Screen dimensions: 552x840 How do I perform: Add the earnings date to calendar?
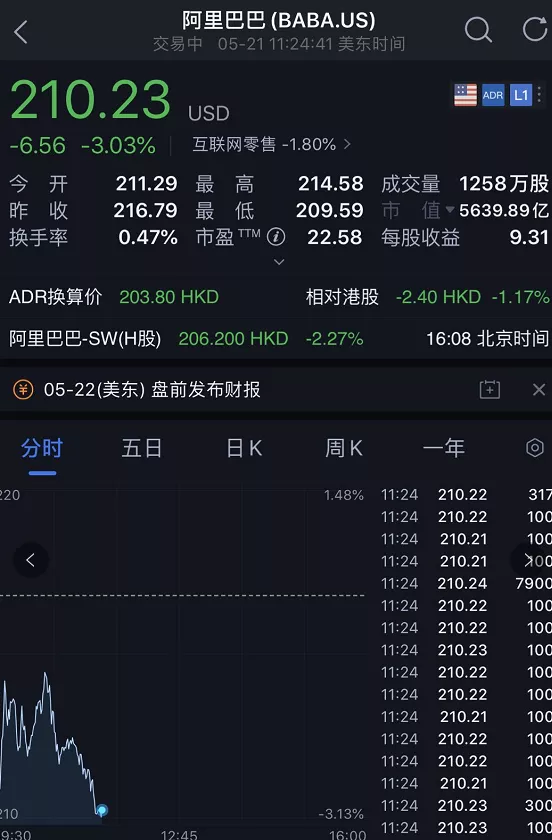point(489,389)
